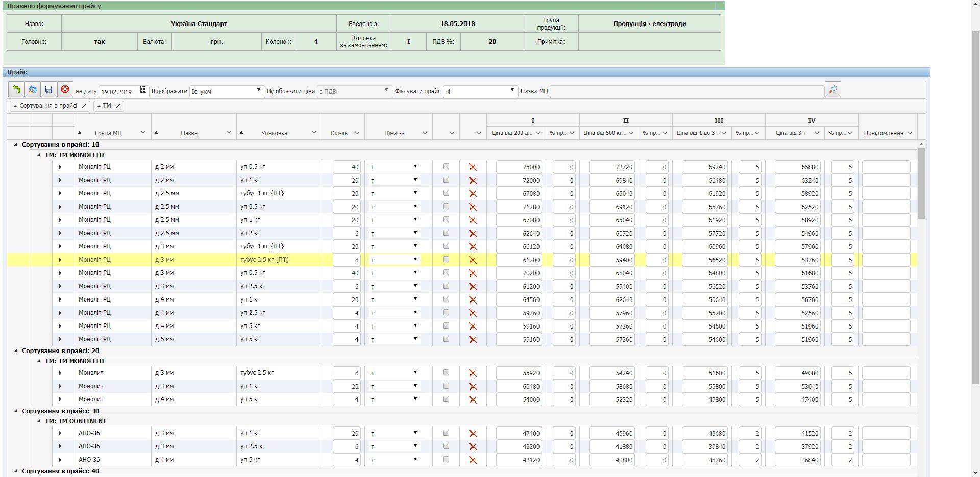
Task: Click price field 75000 in column I
Action: pyautogui.click(x=519, y=167)
